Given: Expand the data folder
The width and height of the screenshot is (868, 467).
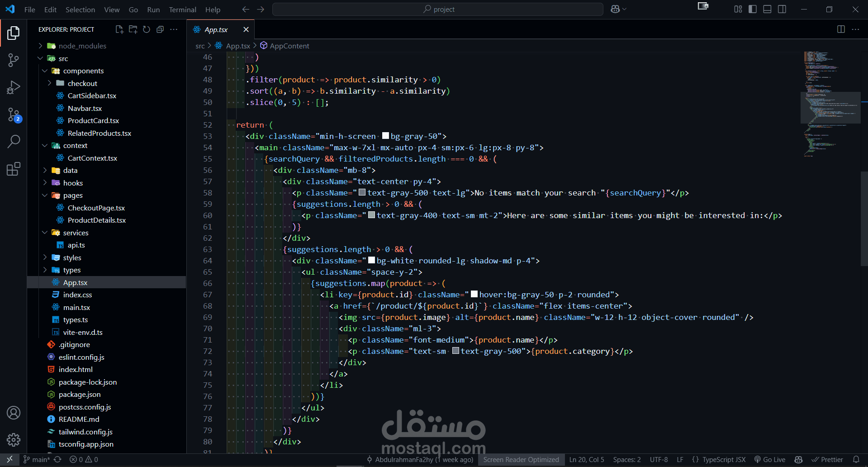Looking at the screenshot, I should pyautogui.click(x=107, y=170).
